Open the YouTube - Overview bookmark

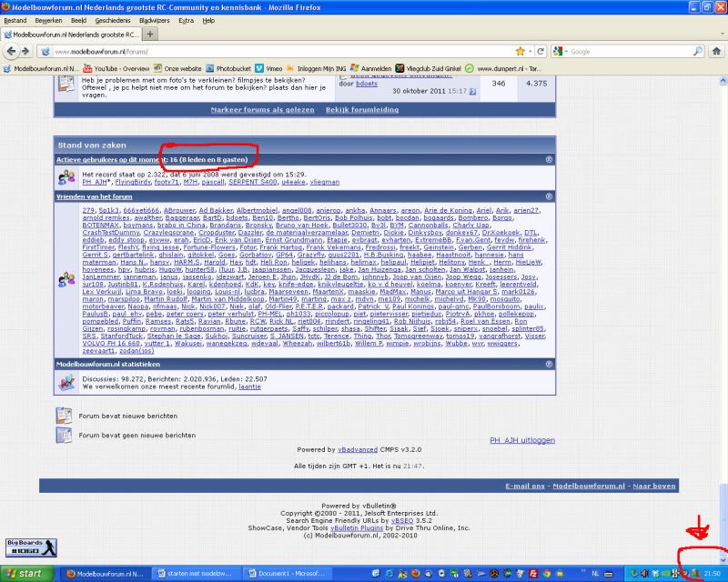point(116,69)
